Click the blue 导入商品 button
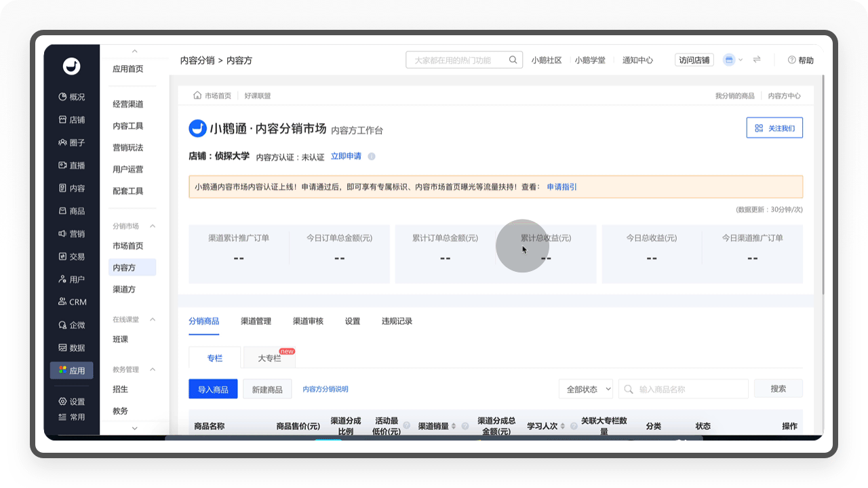The width and height of the screenshot is (868, 488). tap(213, 389)
